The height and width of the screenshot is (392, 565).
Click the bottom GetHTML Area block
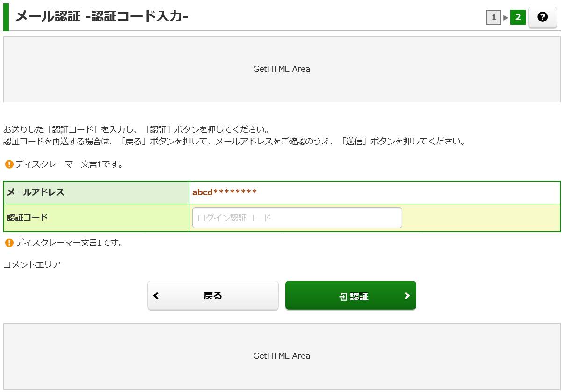282,356
